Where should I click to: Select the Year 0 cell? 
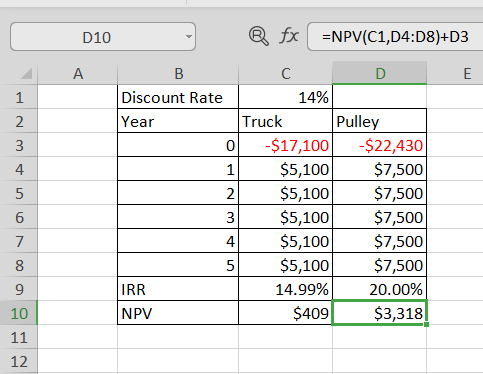(x=178, y=145)
